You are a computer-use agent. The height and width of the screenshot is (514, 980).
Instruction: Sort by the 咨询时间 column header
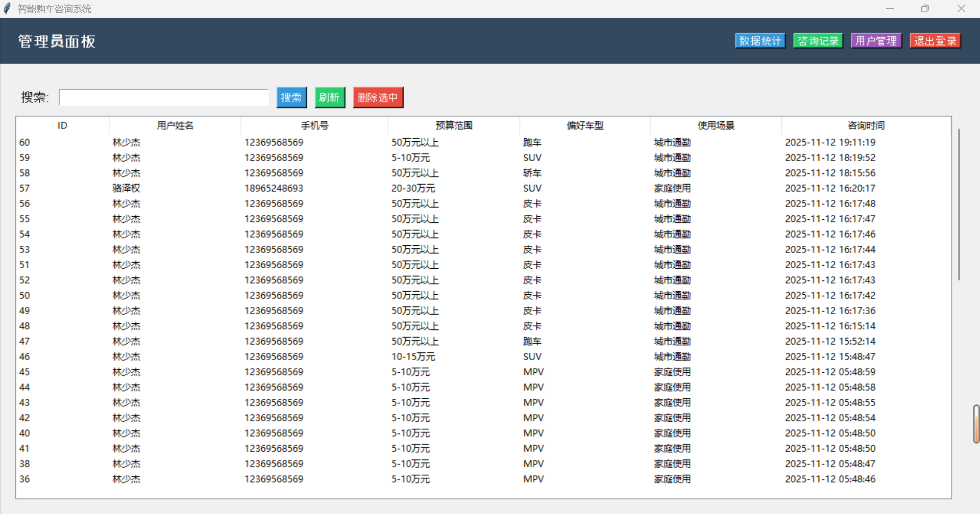(866, 125)
